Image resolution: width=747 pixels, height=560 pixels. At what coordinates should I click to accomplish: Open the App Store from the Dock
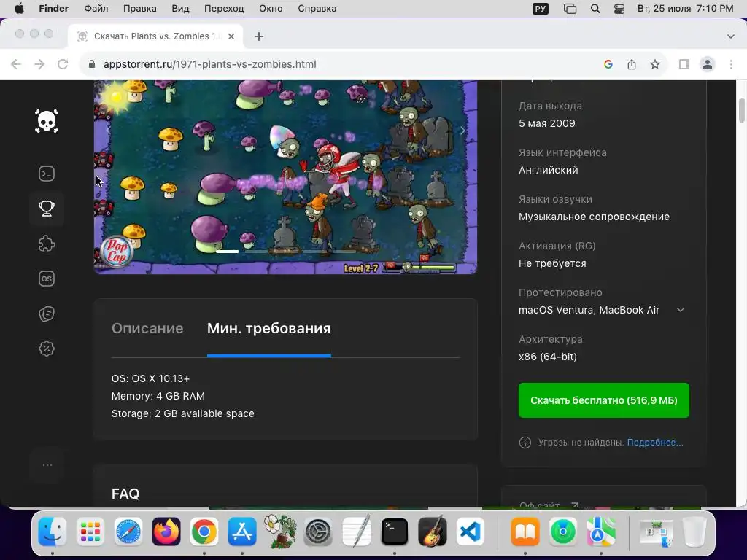coord(242,532)
